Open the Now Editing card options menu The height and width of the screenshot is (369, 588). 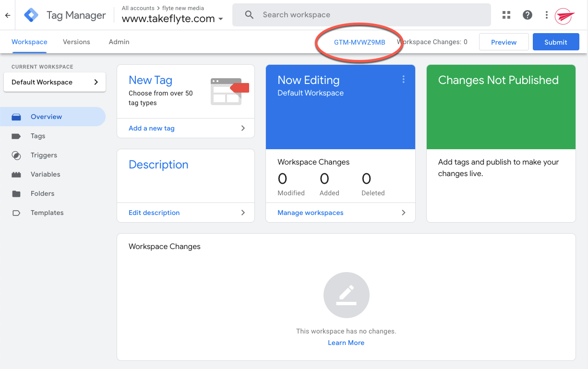click(x=403, y=79)
